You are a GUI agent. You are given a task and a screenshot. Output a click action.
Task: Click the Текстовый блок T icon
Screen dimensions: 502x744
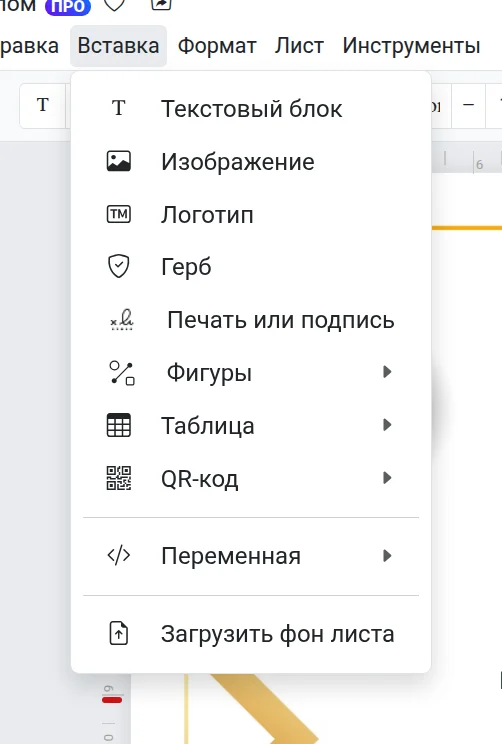[119, 108]
